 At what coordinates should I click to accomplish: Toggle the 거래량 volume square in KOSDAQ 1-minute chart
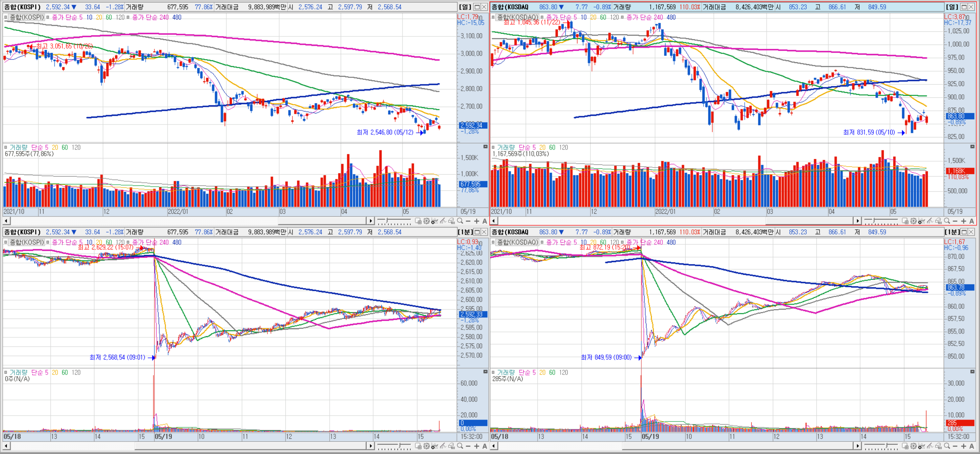point(493,373)
